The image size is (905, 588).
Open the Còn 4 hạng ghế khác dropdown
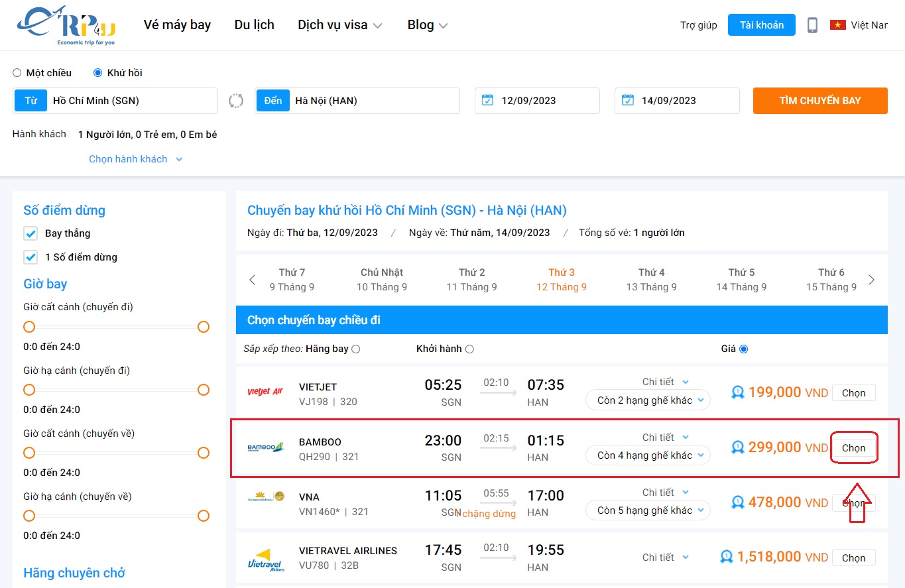click(648, 455)
